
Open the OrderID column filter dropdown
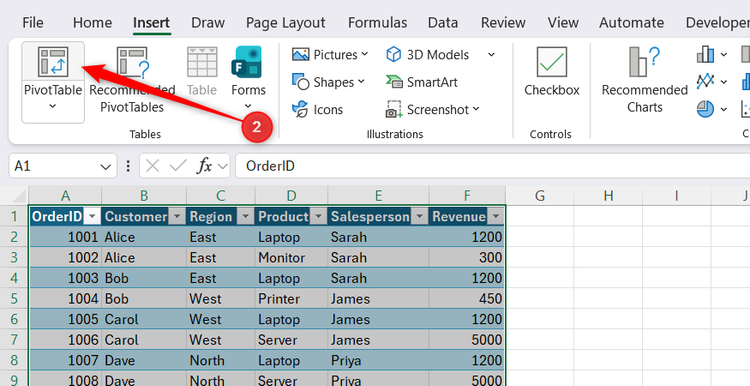pyautogui.click(x=92, y=217)
